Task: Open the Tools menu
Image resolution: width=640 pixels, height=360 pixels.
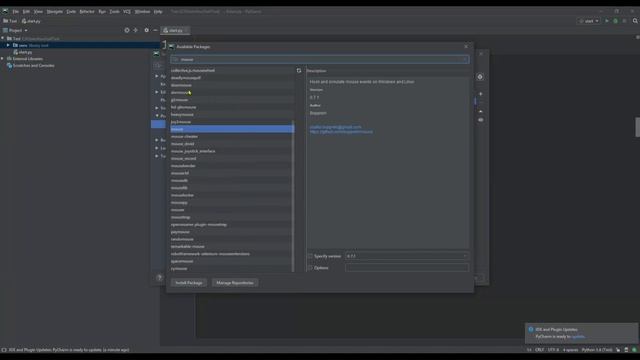Action: point(115,11)
